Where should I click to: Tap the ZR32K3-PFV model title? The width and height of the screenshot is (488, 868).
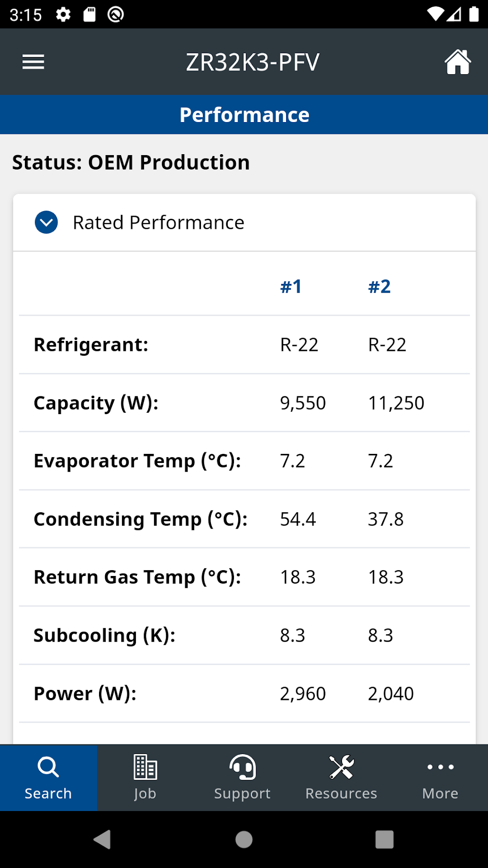click(252, 62)
